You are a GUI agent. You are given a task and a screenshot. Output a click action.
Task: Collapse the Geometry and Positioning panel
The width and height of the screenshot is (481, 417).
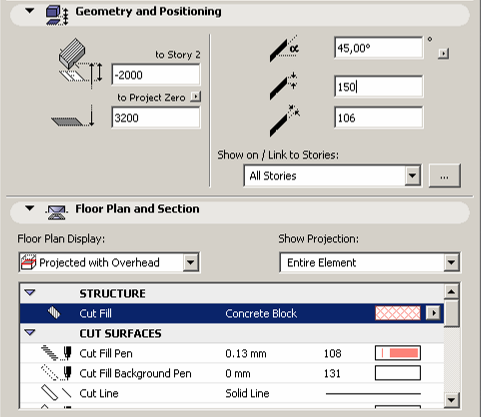30,11
